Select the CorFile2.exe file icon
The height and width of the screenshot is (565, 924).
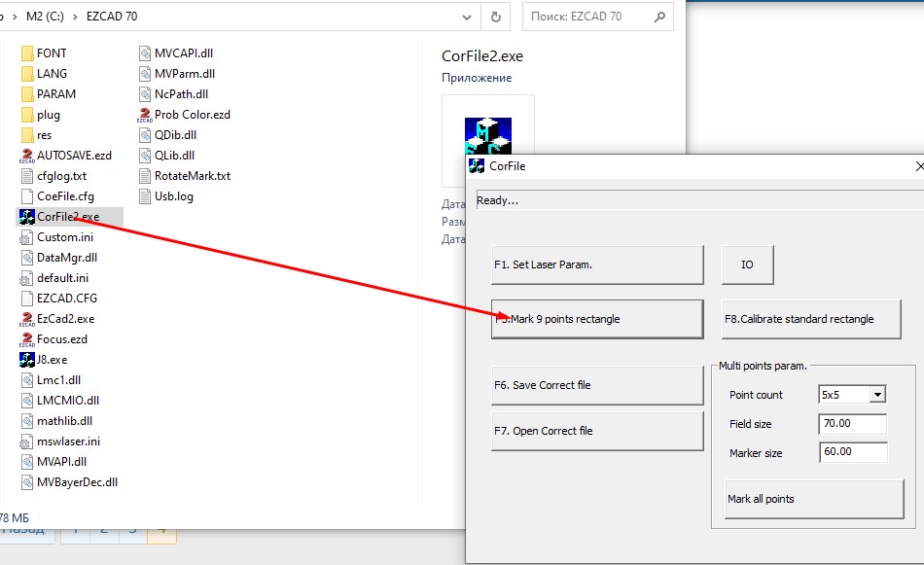coord(27,217)
